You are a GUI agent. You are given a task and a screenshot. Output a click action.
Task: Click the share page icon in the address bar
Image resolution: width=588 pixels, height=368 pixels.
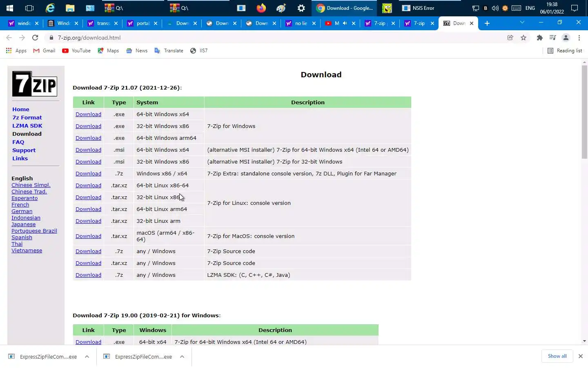(x=510, y=38)
